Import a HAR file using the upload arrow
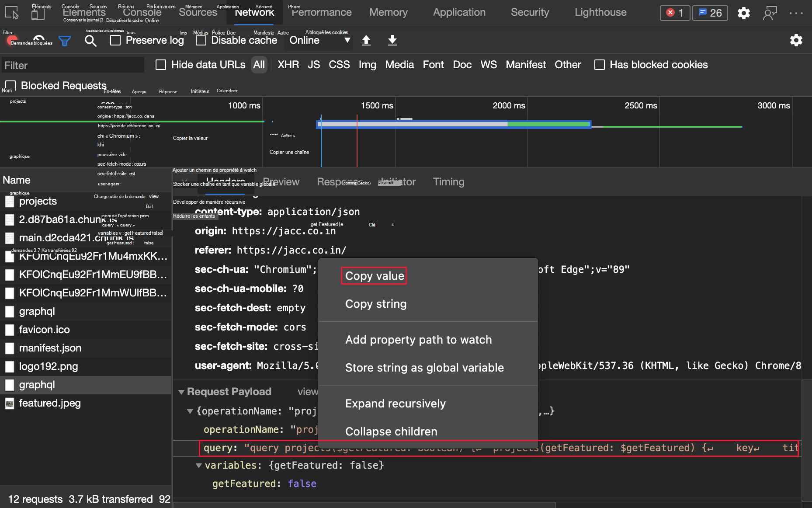Screen dimensions: 812x508 pos(366,40)
